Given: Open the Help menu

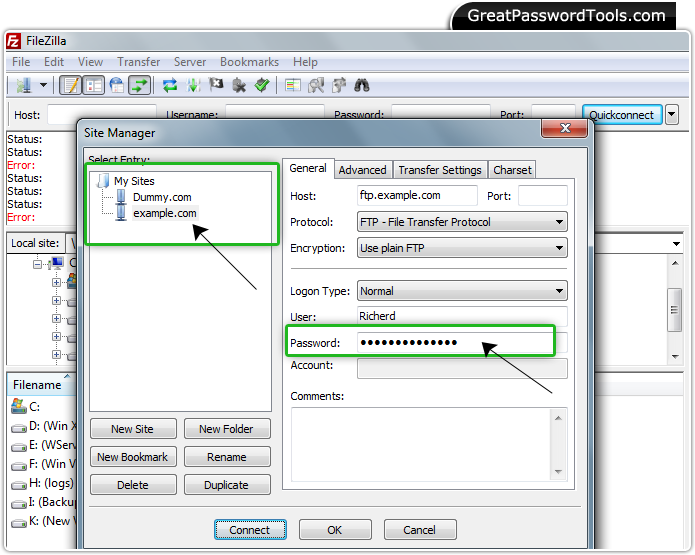Looking at the screenshot, I should [305, 62].
